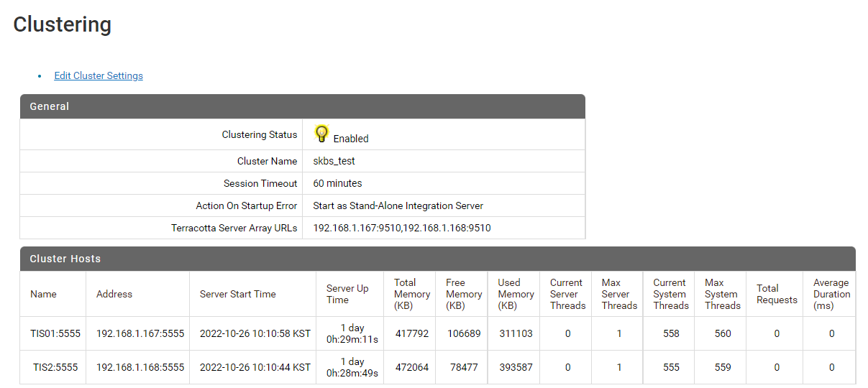Select the Cluster Hosts section header
The image size is (868, 388).
click(x=65, y=259)
